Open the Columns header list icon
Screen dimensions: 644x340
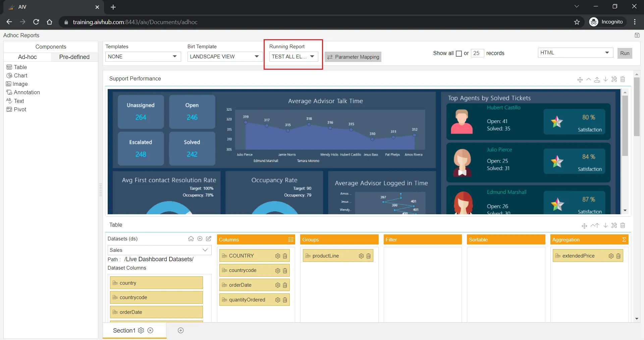tap(290, 240)
